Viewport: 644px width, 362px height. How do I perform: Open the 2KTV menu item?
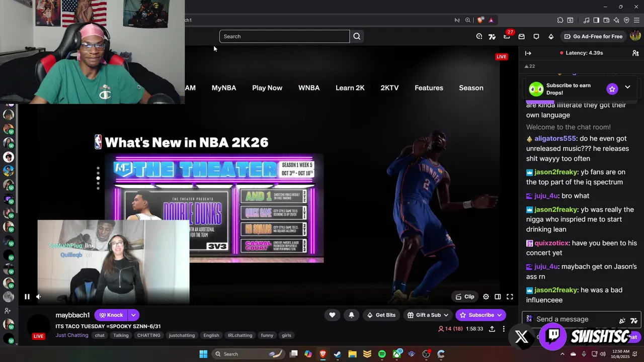[x=389, y=87]
